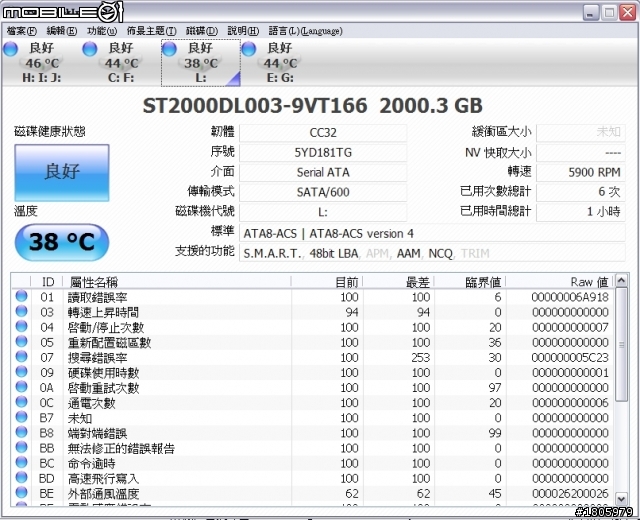
Task: Select the 重新配置磁區數 attribute row
Action: [313, 342]
